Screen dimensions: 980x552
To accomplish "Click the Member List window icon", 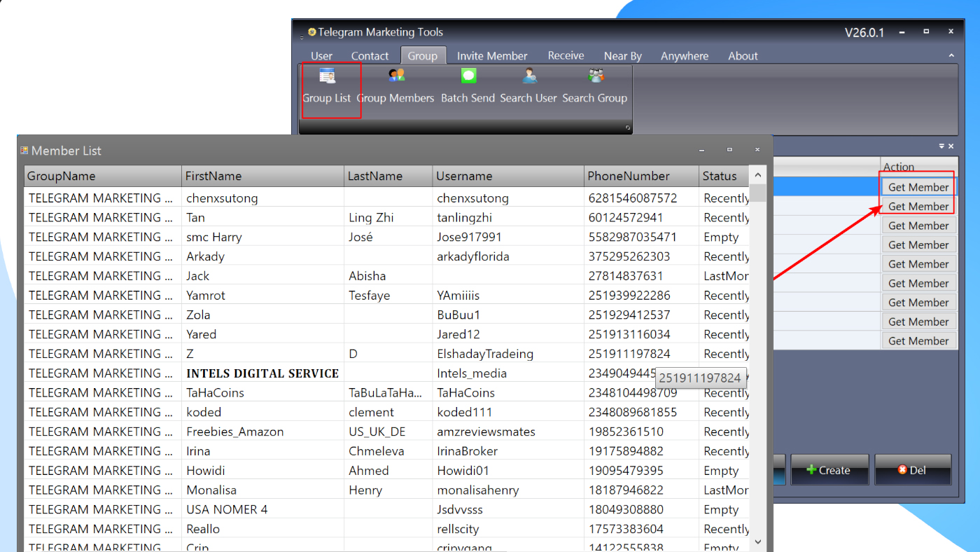I will tap(26, 150).
